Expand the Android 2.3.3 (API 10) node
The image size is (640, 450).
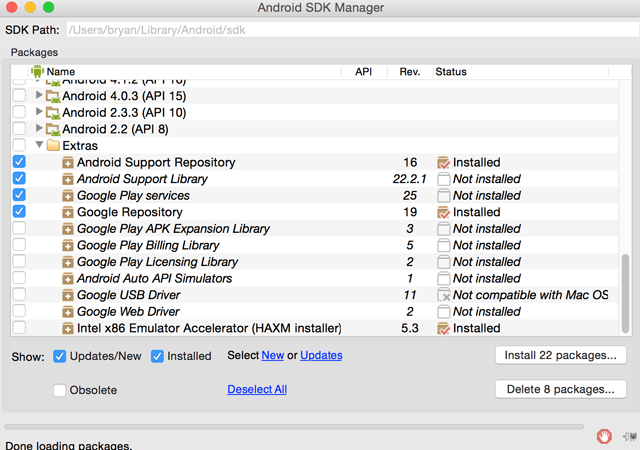click(40, 113)
